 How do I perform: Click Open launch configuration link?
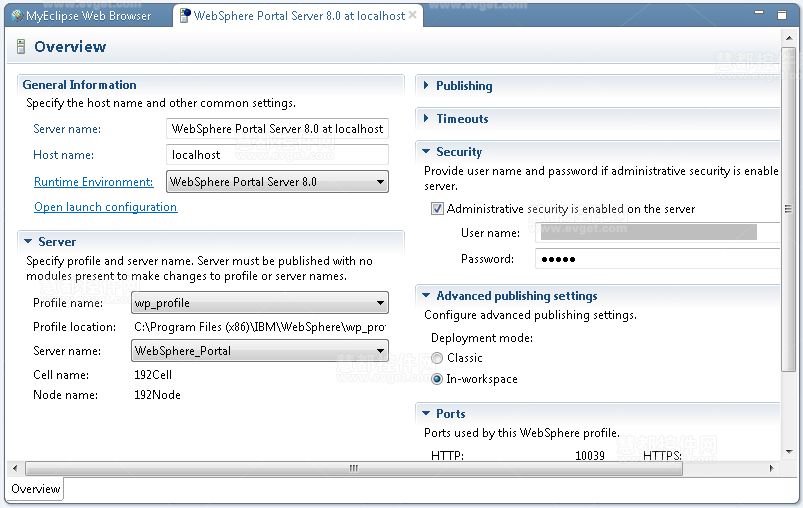point(105,207)
